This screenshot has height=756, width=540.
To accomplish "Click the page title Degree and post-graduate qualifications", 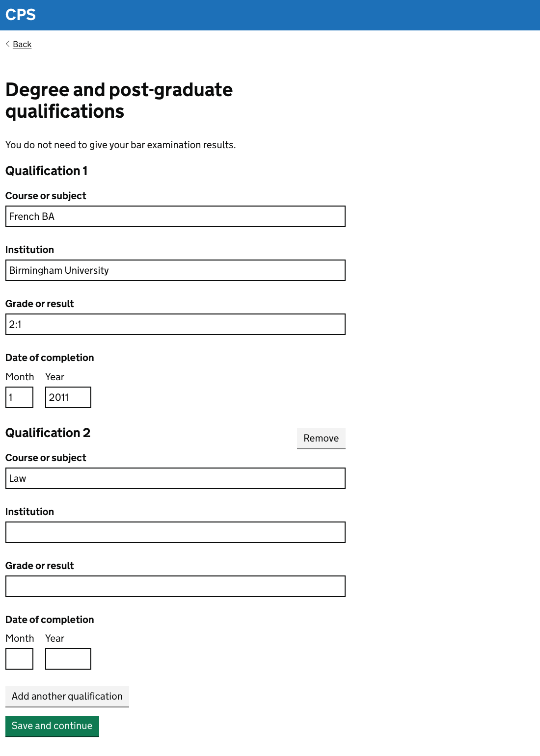I will pyautogui.click(x=119, y=101).
